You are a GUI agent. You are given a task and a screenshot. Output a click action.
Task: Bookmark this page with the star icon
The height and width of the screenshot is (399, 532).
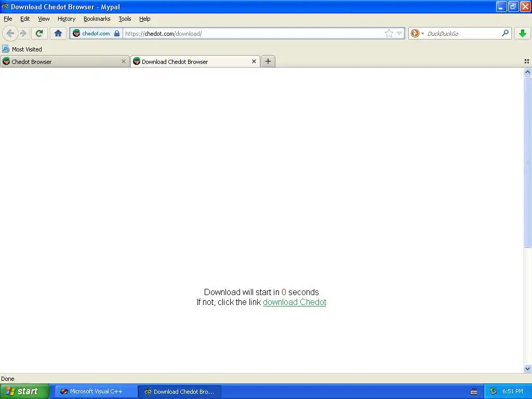point(389,33)
